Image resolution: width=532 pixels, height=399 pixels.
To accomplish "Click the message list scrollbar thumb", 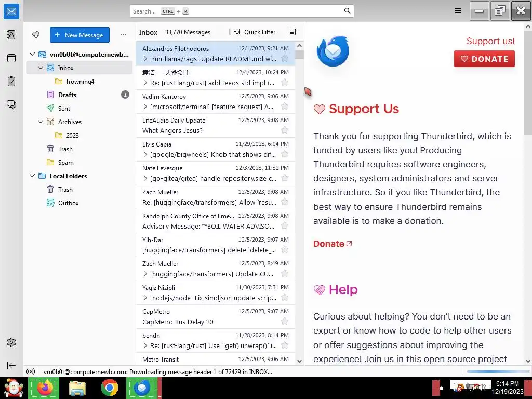I will pos(300,55).
